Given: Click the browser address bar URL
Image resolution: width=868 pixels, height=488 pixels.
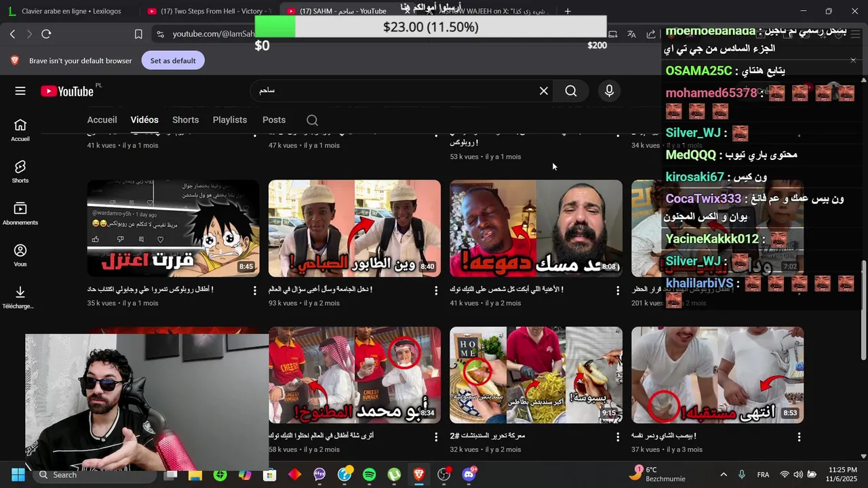Looking at the screenshot, I should point(213,34).
